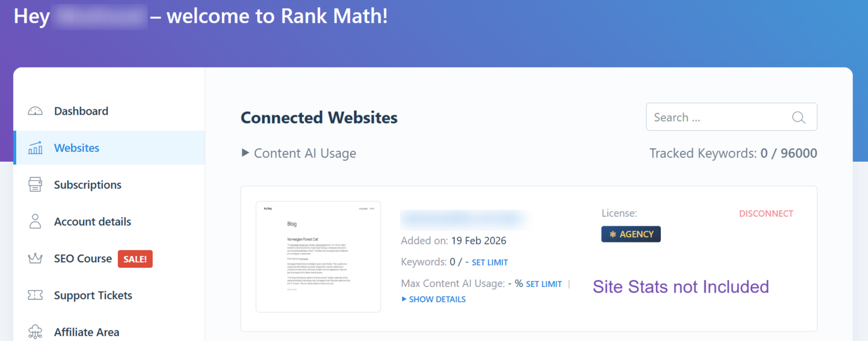Click the Dashboard gauge icon
Screen dimensions: 868x341
(35, 111)
